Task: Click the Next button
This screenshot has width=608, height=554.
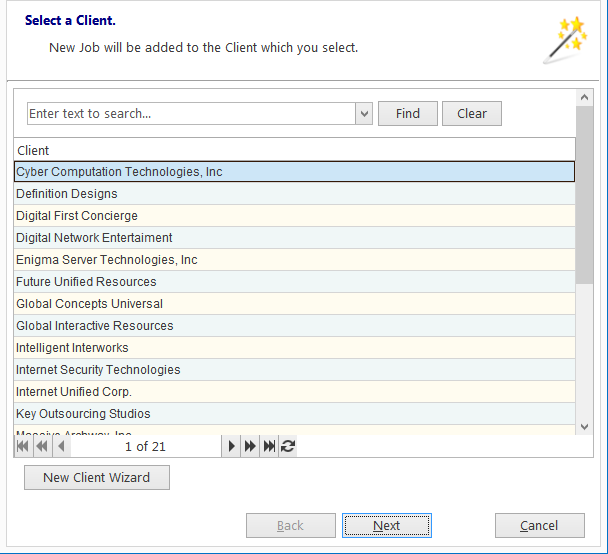Action: point(387,526)
